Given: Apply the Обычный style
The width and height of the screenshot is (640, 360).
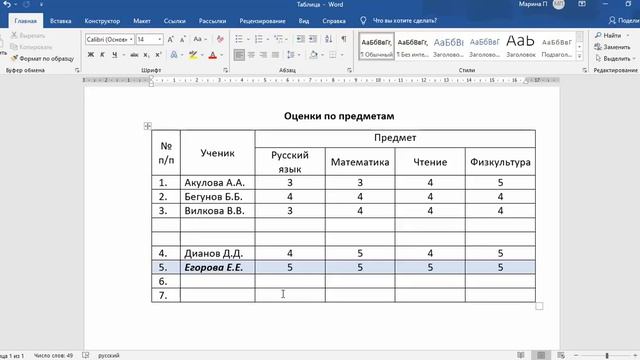Looking at the screenshot, I should coord(376,46).
